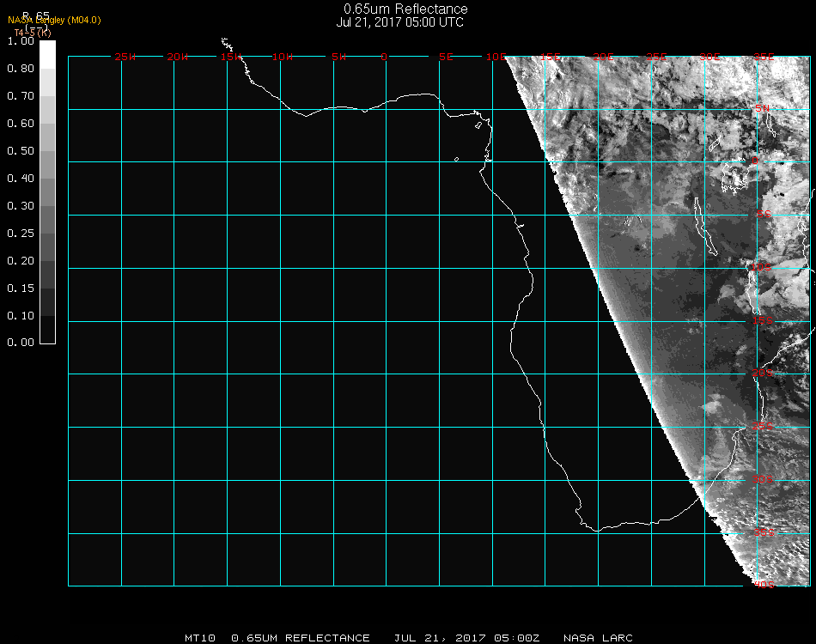Click the 'T4-5 (K)' label
Screen dimensions: 816x644
pyautogui.click(x=33, y=33)
